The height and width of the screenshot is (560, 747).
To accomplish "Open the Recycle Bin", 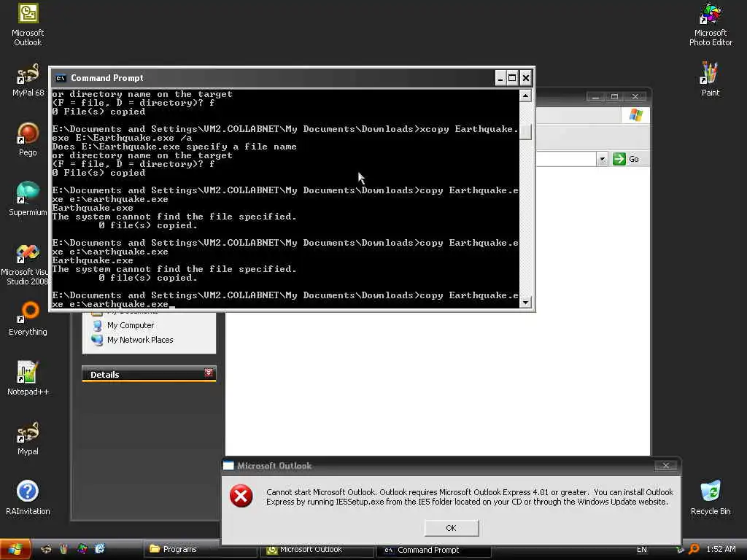I will [x=711, y=497].
